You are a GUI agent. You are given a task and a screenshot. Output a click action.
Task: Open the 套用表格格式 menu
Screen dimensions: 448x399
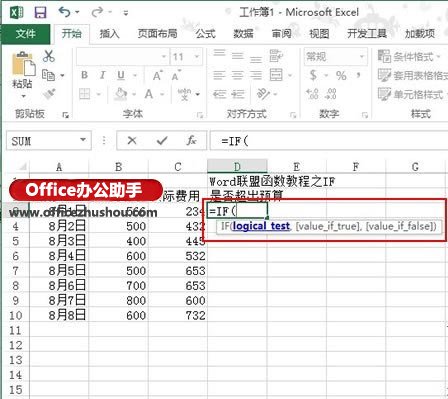[413, 75]
